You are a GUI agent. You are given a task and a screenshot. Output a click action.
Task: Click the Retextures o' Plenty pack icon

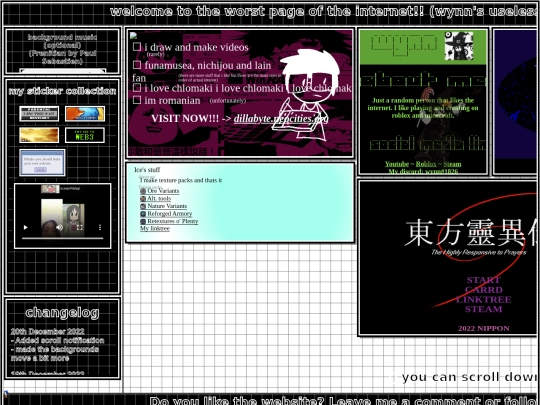pyautogui.click(x=143, y=221)
